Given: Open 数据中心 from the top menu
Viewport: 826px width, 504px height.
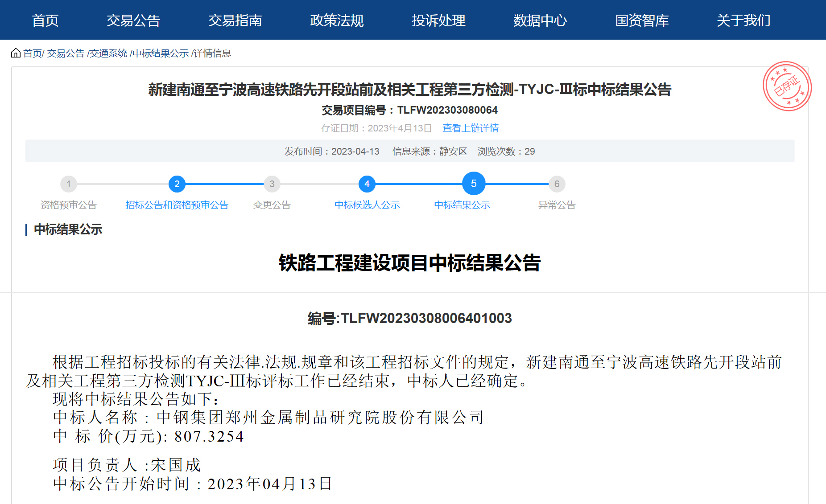Looking at the screenshot, I should point(540,20).
